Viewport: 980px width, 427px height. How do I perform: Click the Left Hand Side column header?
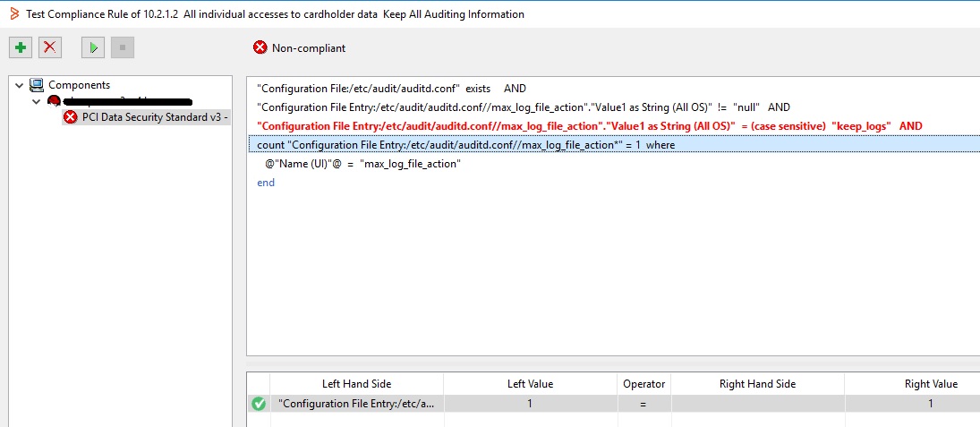click(x=356, y=384)
